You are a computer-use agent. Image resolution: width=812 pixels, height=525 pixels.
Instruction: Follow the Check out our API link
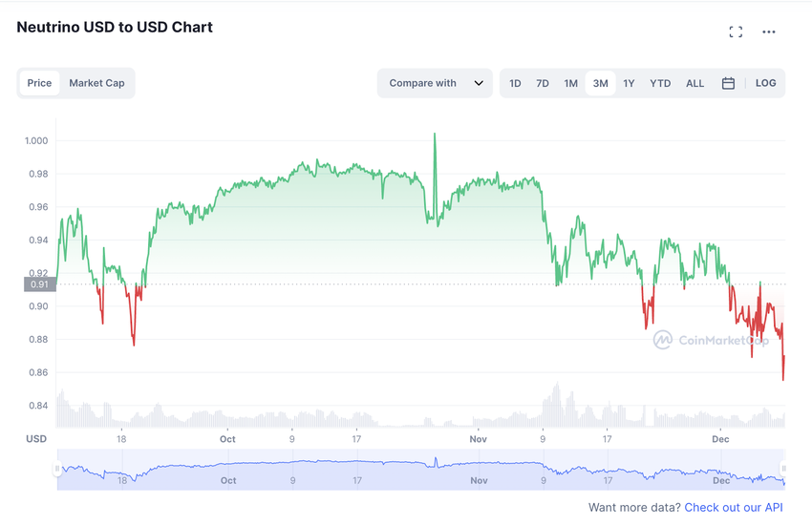tap(734, 508)
